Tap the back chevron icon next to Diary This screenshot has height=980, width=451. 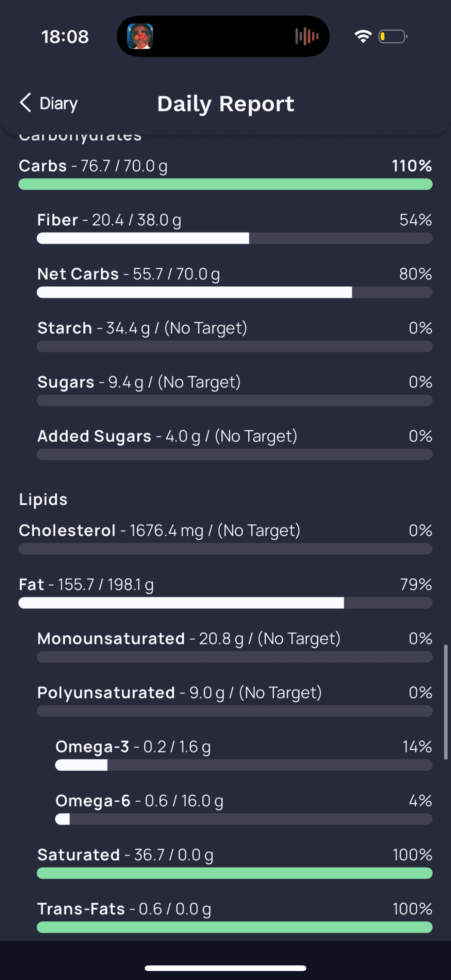coord(25,103)
